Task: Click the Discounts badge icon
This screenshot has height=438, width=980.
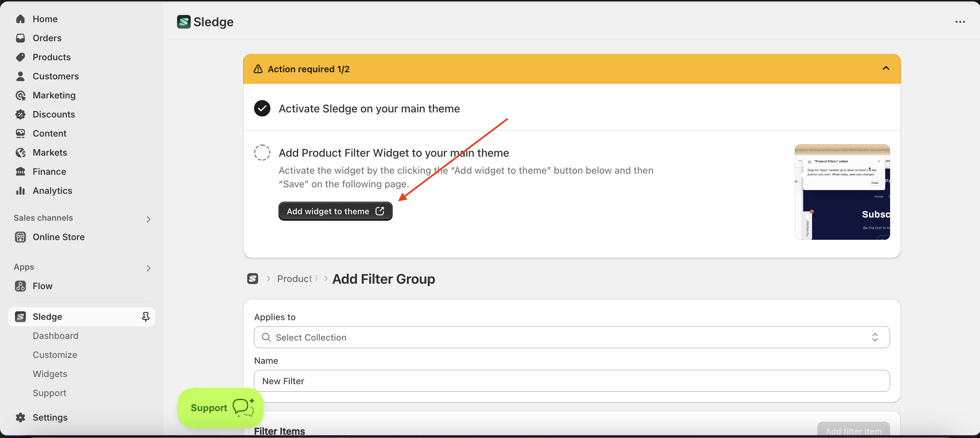Action: coord(20,114)
